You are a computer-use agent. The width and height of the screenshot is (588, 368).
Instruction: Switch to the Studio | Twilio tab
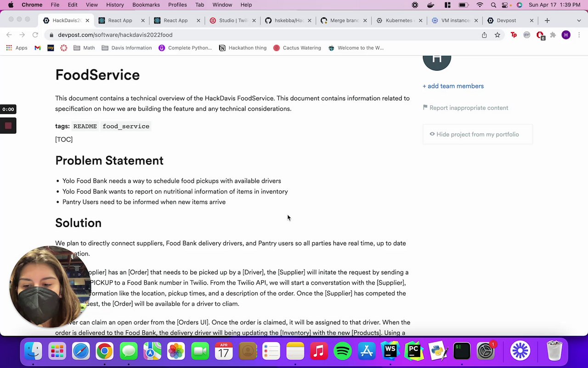[234, 20]
